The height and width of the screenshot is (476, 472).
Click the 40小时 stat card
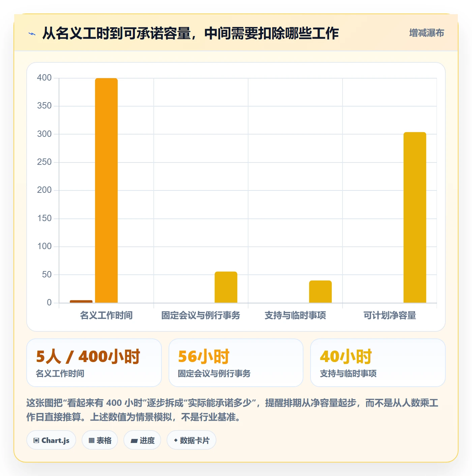pos(378,363)
